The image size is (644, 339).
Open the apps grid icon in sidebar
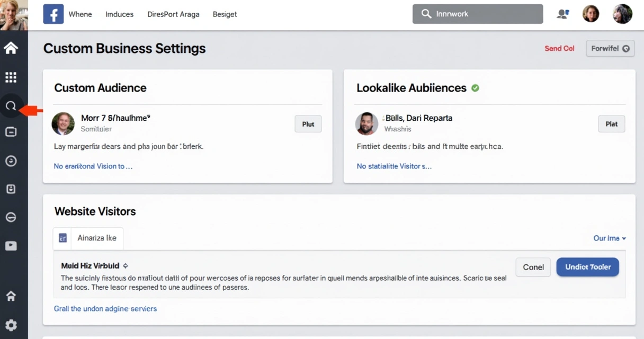pos(11,77)
